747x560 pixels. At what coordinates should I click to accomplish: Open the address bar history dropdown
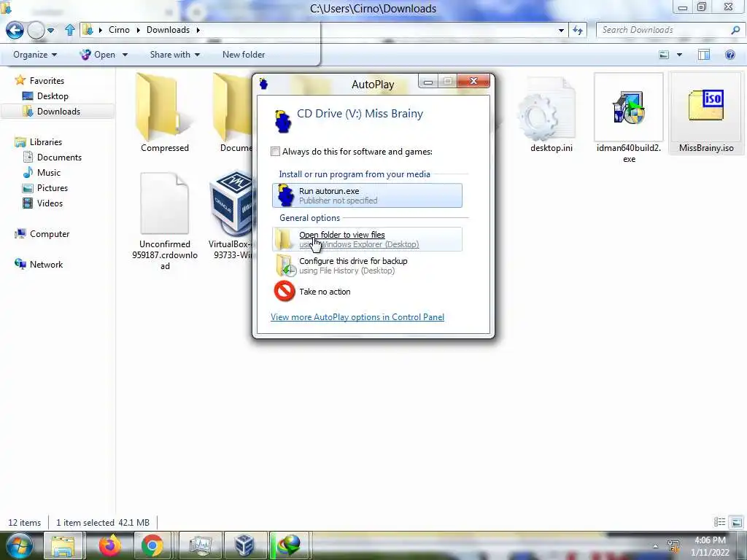click(561, 31)
